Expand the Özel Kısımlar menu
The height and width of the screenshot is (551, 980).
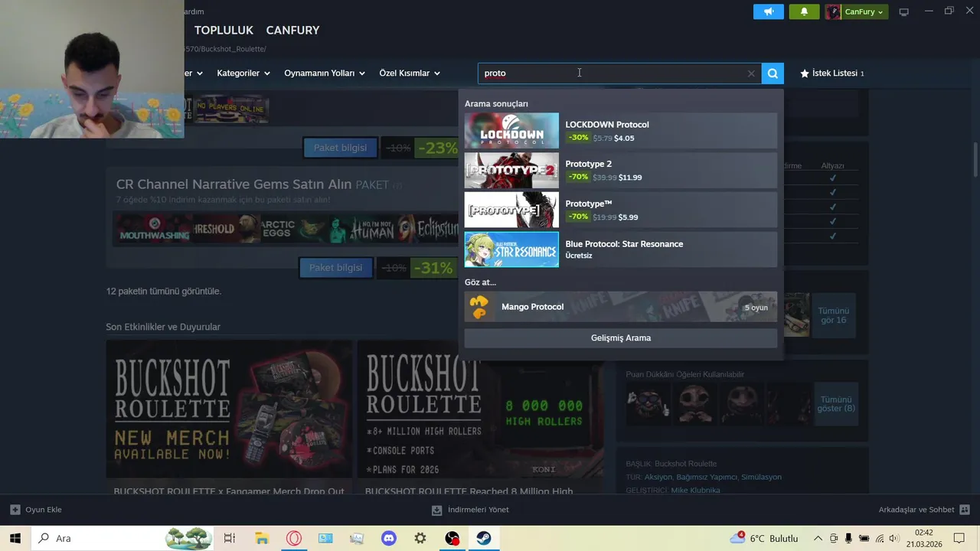point(410,73)
